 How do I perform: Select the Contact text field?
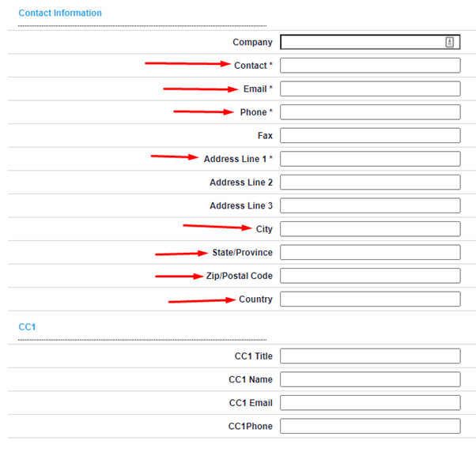370,66
